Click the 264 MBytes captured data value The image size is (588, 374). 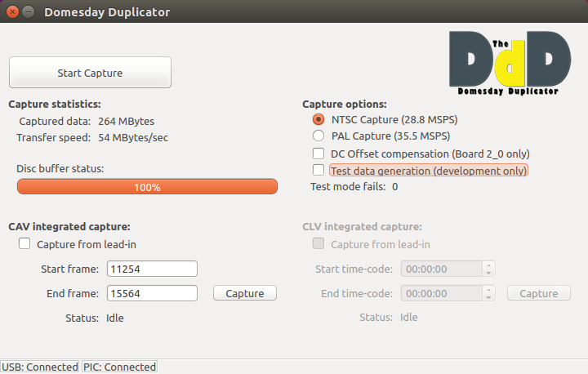[126, 122]
